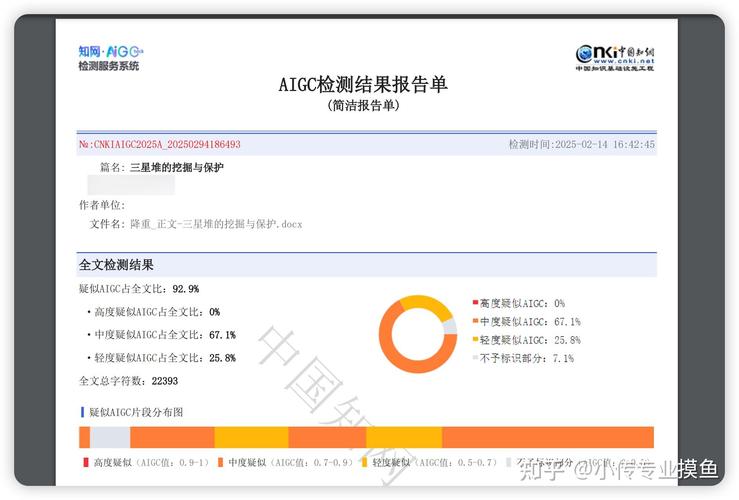
Task: Click the title AIGC检测结果报告单
Action: coord(363,84)
